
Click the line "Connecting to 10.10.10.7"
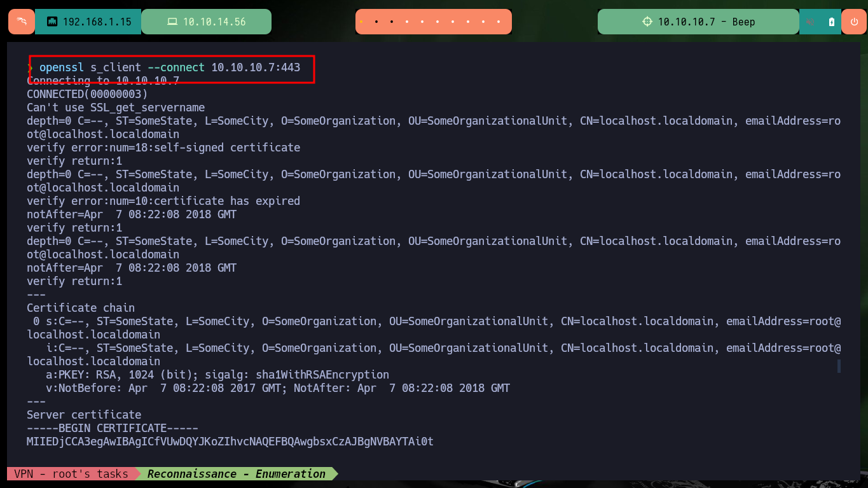(103, 81)
